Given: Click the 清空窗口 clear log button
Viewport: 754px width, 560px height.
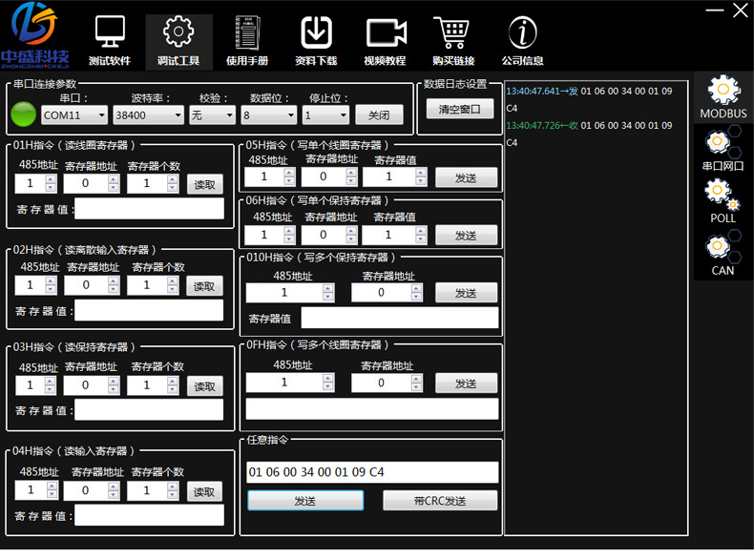Looking at the screenshot, I should tap(459, 109).
